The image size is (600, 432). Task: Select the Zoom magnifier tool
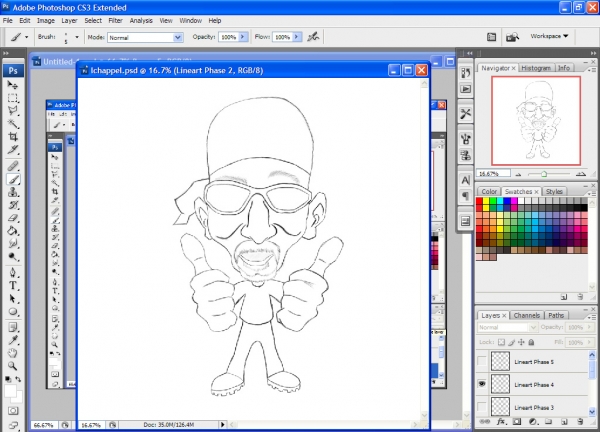coord(13,366)
